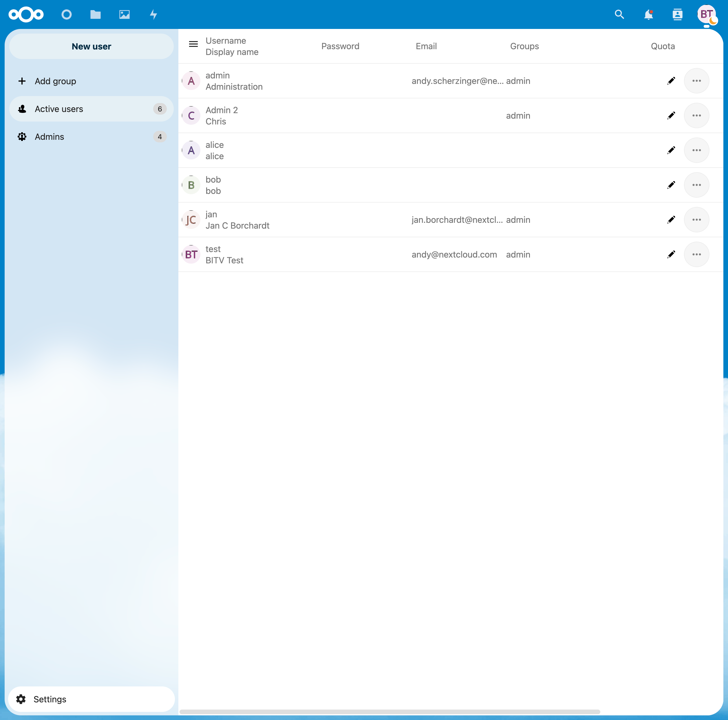Open your avatar account menu

point(706,15)
